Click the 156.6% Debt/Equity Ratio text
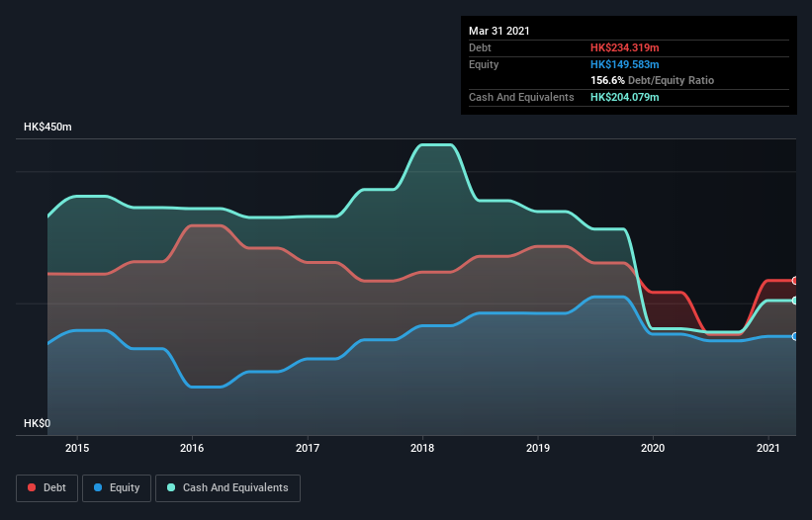The width and height of the screenshot is (812, 520). pos(652,81)
